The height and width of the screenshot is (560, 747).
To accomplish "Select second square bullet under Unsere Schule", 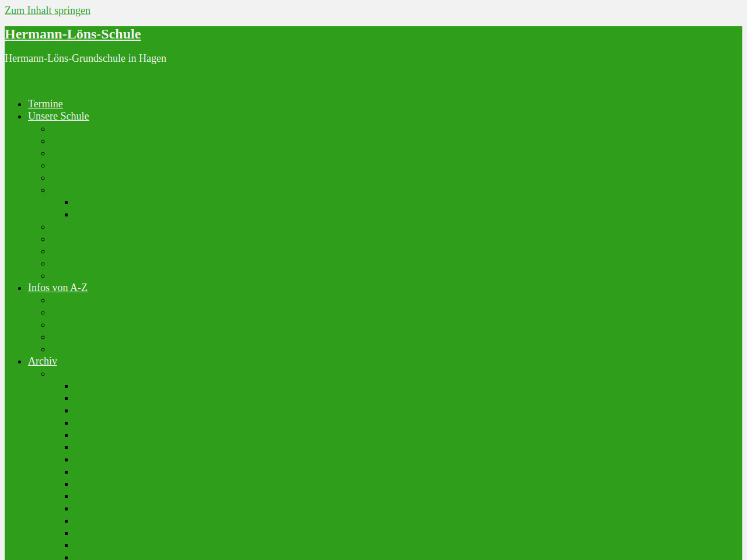I will click(x=67, y=215).
